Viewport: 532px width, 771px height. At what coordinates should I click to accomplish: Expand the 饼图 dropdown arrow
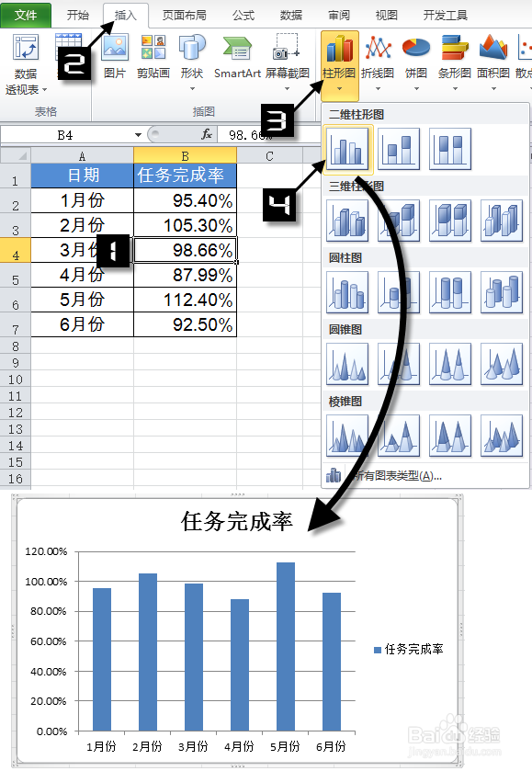tap(416, 89)
